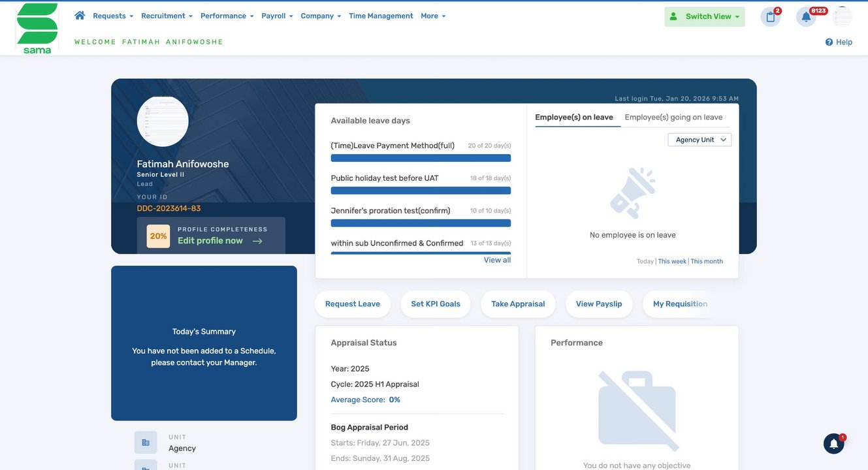Filter leave by This week
The height and width of the screenshot is (470, 868).
pyautogui.click(x=672, y=261)
